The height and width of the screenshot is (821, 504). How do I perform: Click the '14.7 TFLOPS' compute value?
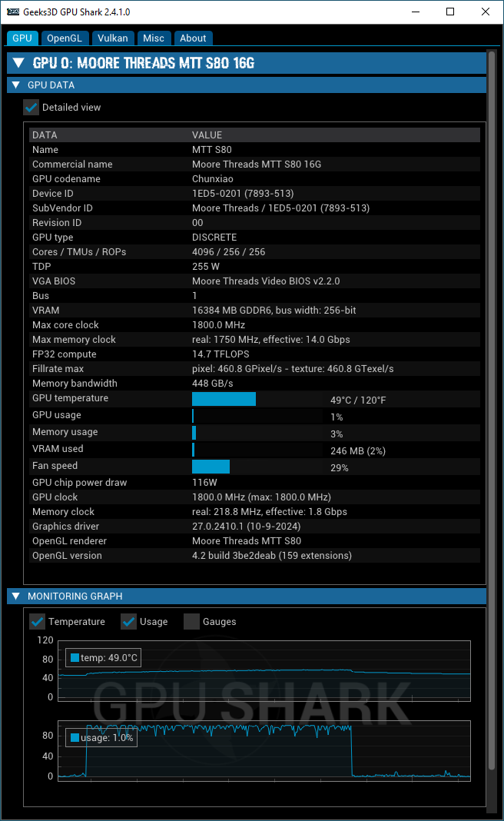[x=220, y=354]
